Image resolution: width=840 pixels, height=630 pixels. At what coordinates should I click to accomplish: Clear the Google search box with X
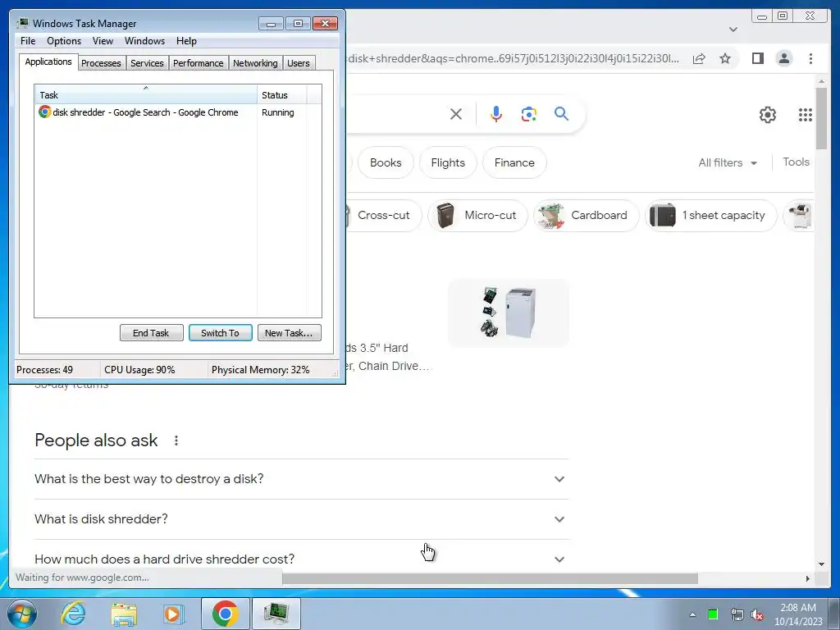click(x=456, y=114)
